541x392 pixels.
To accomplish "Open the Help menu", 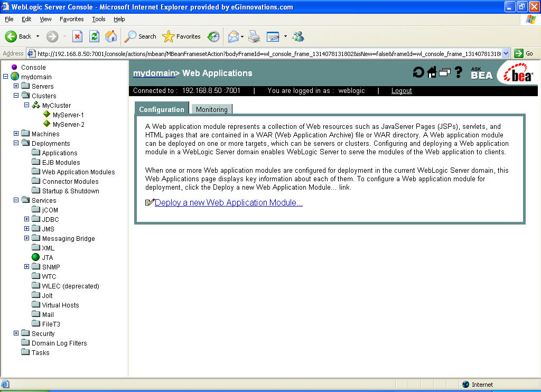I will 119,19.
